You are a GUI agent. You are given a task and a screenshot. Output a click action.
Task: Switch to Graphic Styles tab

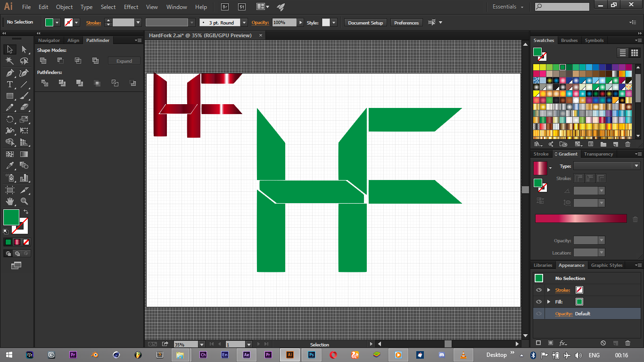(x=606, y=265)
